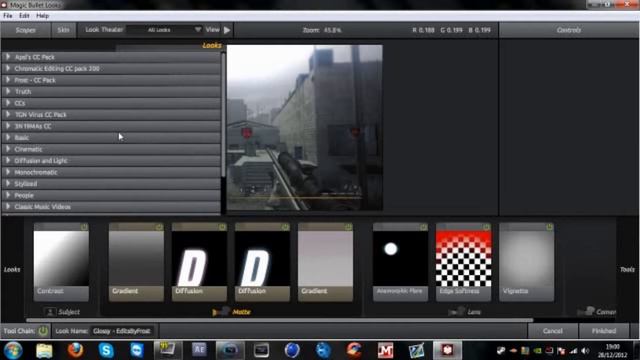The height and width of the screenshot is (360, 640).
Task: Play the Look Theater View
Action: click(x=227, y=30)
